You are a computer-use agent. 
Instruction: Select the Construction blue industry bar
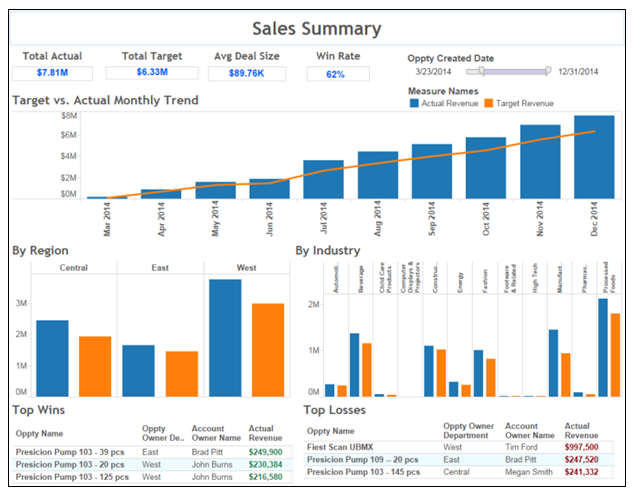(429, 371)
